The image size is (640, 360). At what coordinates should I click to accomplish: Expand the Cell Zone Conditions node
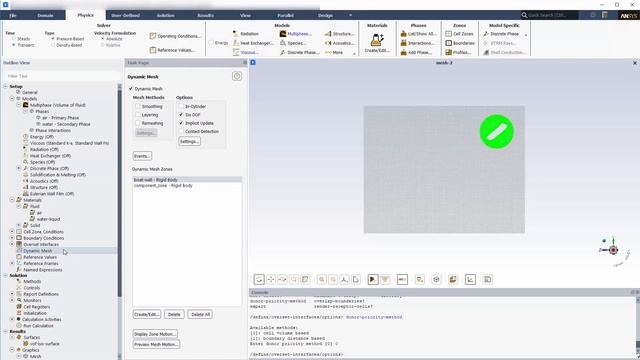(x=12, y=231)
